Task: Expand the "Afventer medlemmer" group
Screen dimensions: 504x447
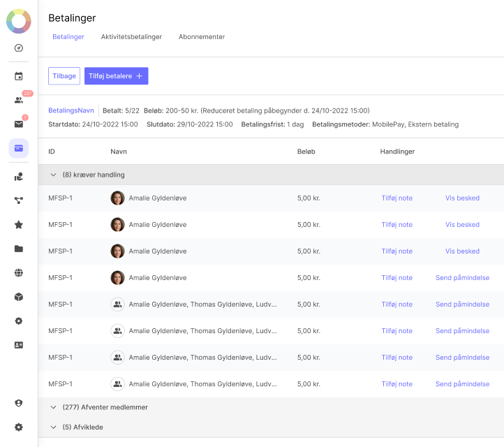Action: pyautogui.click(x=53, y=407)
